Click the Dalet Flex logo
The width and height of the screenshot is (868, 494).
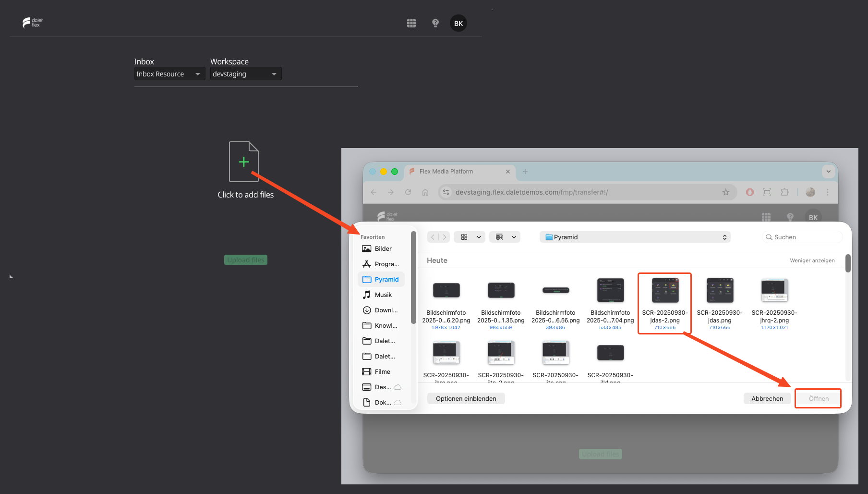(33, 23)
